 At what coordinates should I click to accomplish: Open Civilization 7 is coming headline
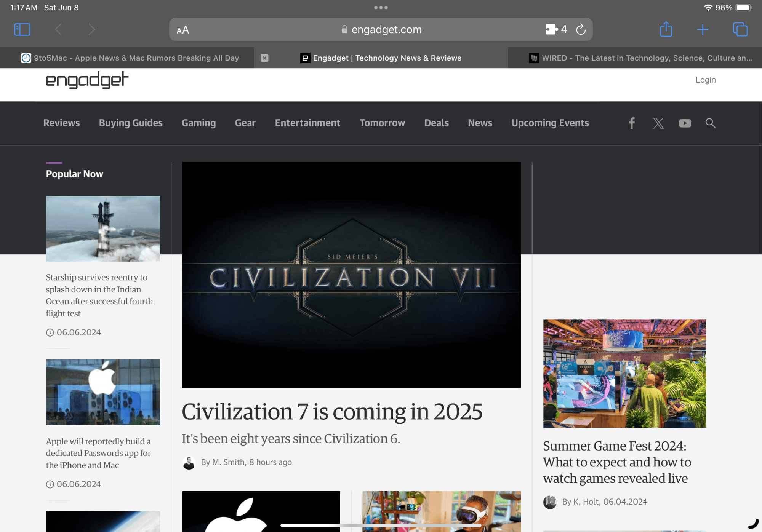[332, 412]
